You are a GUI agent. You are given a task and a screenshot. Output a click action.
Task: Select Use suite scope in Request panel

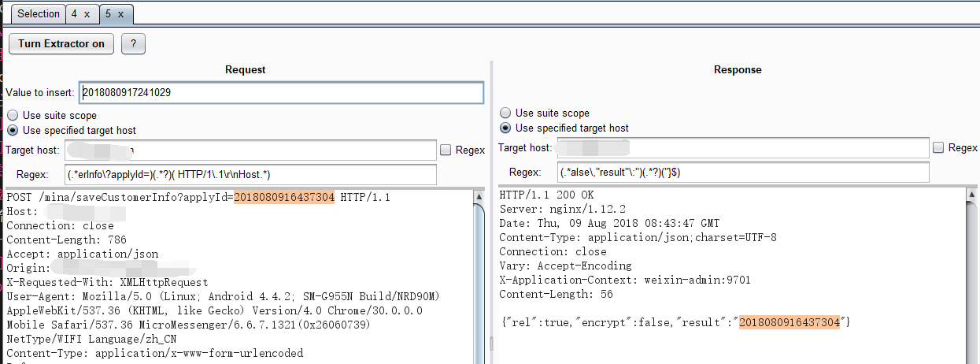click(x=13, y=116)
